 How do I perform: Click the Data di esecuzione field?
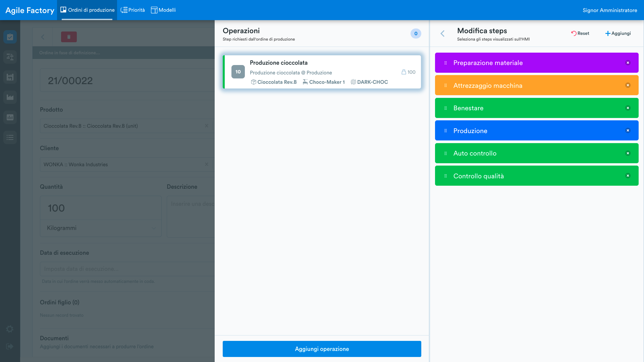tap(127, 269)
